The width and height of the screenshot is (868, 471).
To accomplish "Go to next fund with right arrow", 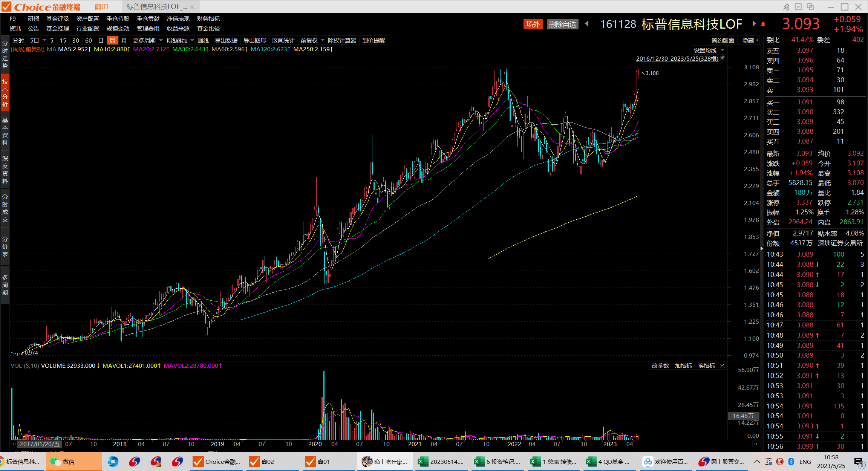I will [754, 24].
